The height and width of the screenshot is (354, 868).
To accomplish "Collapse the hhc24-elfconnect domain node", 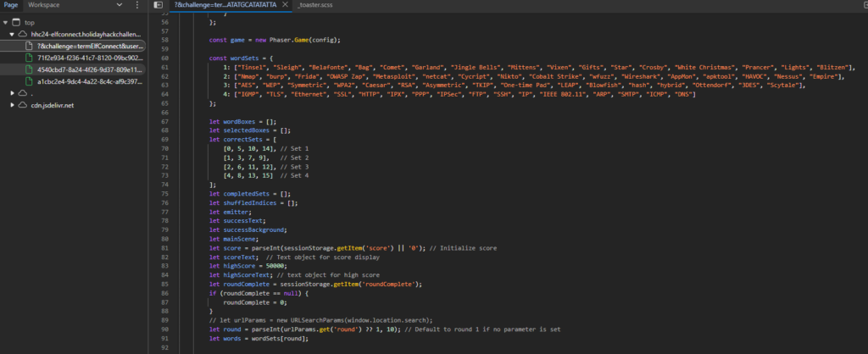I will coord(12,34).
